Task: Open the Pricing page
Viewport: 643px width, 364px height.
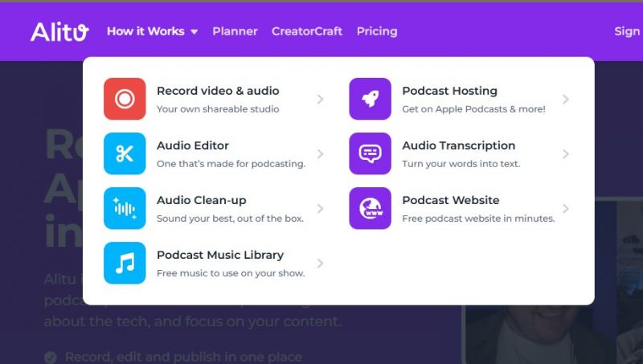Action: pos(377,31)
